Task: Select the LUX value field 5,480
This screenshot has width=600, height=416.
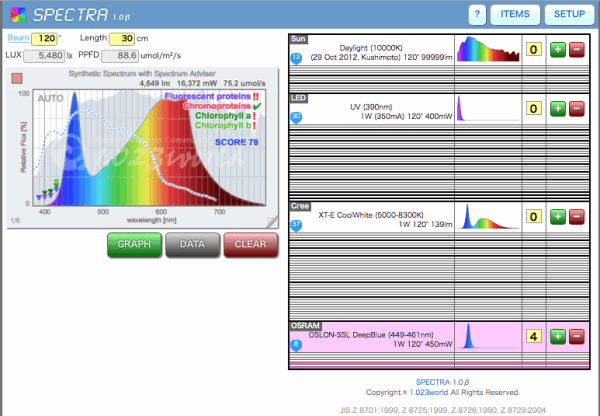Action: (44, 56)
